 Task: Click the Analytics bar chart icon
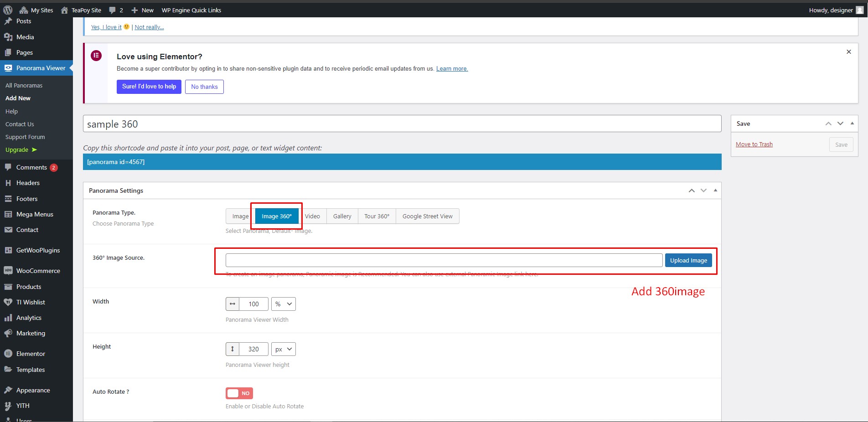(8, 318)
